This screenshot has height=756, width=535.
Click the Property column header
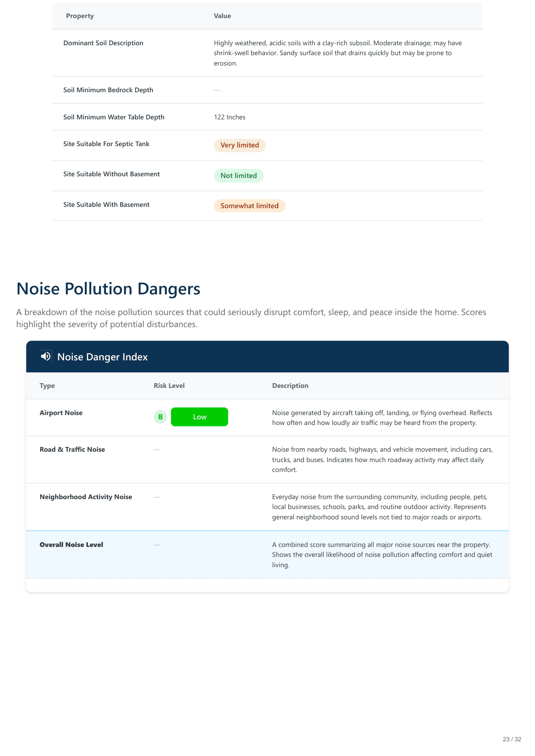[x=80, y=16]
